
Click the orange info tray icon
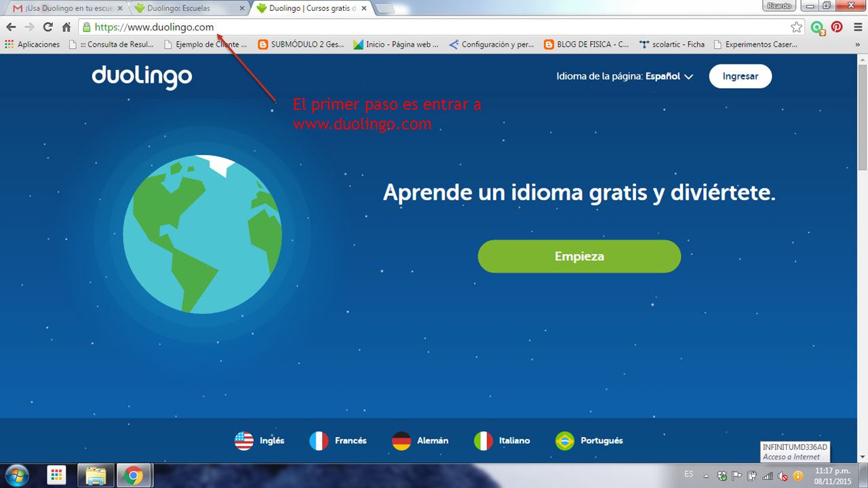tap(797, 475)
